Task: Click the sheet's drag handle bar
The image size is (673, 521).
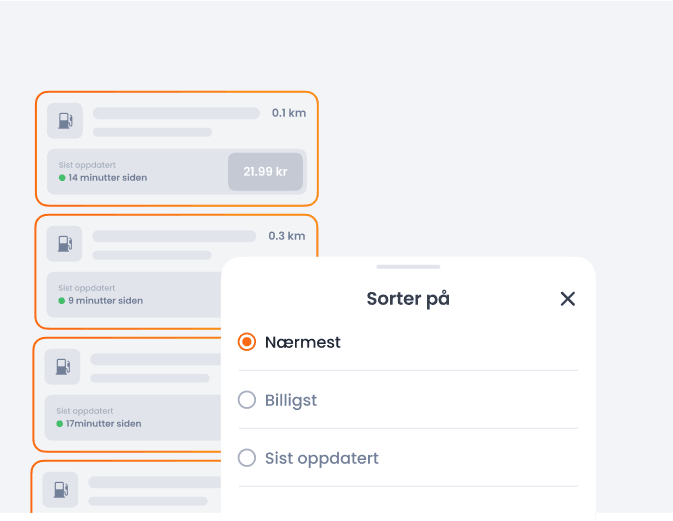Action: [x=408, y=267]
